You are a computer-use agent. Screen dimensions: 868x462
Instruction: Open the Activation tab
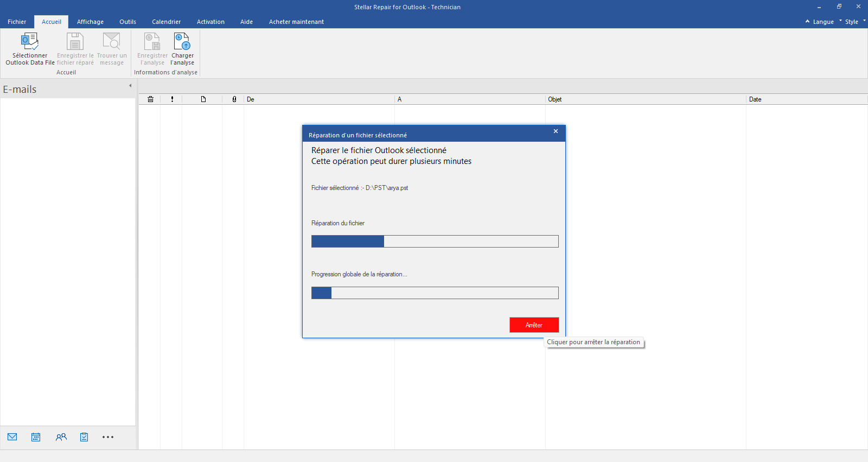click(210, 22)
